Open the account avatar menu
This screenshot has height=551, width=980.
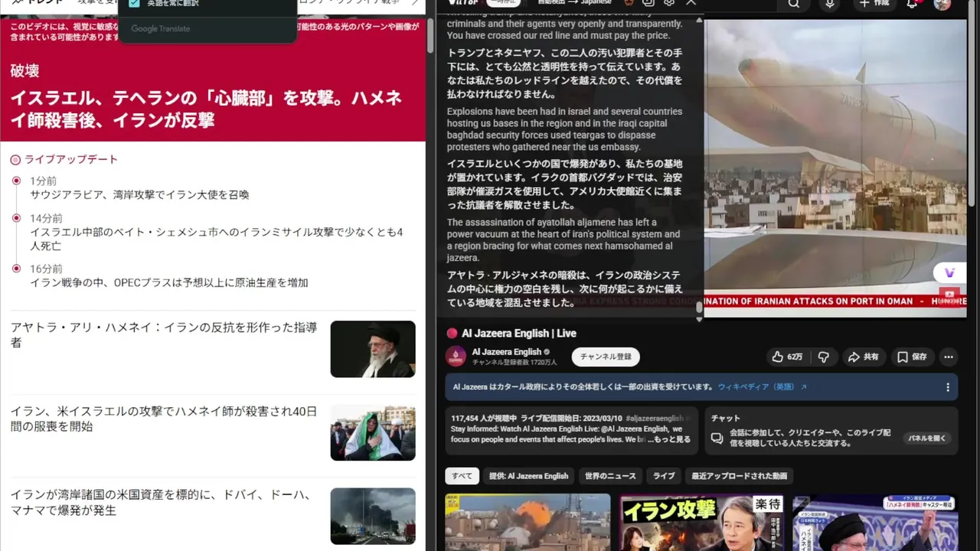(x=942, y=4)
